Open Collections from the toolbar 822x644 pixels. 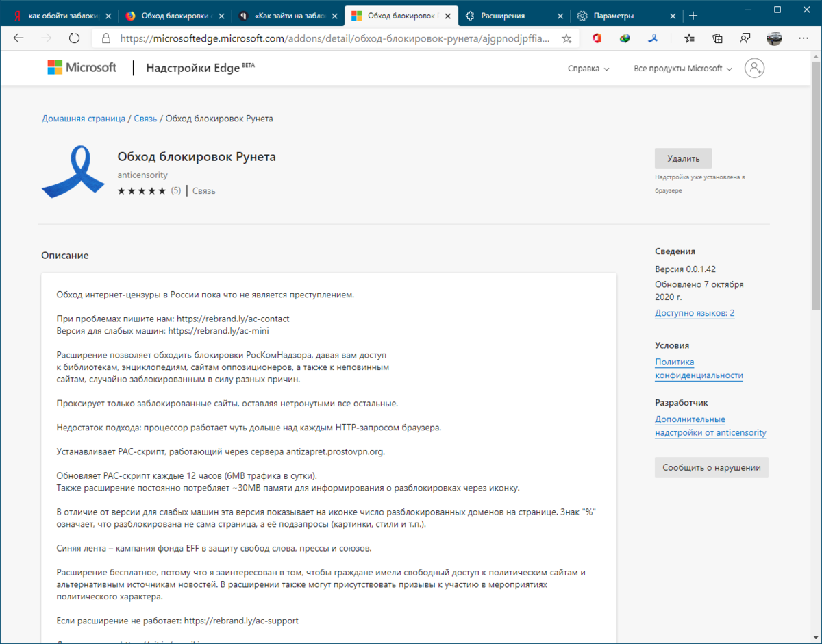point(717,39)
